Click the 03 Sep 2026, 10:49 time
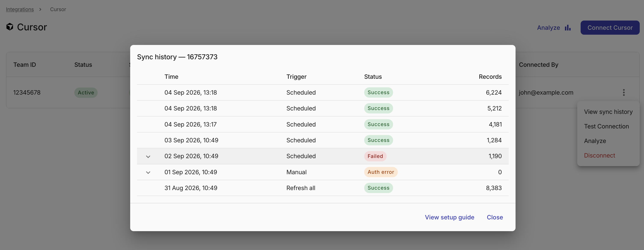This screenshot has width=644, height=250. pos(191,140)
